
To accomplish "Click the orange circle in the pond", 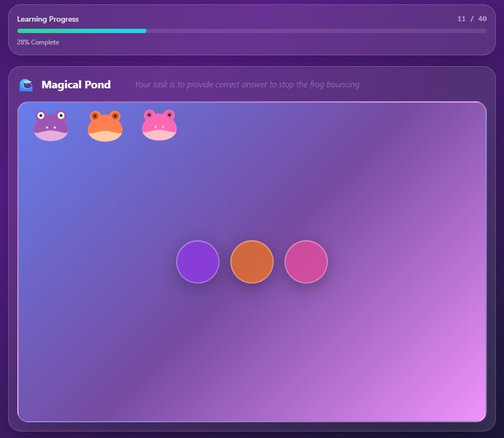I will coord(252,262).
